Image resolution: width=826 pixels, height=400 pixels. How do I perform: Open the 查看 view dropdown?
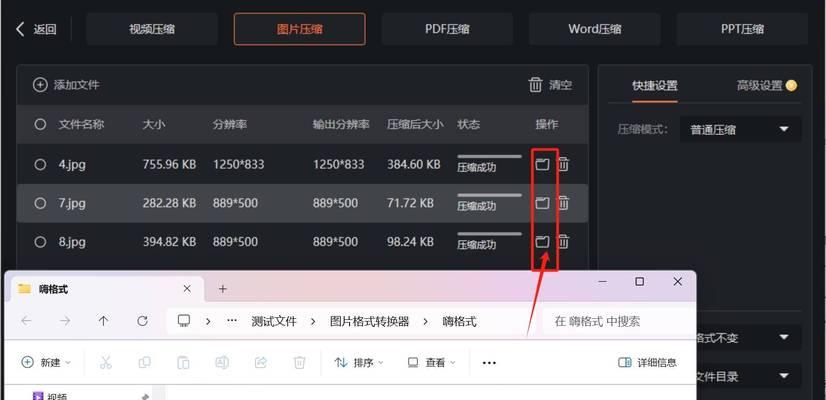(432, 363)
